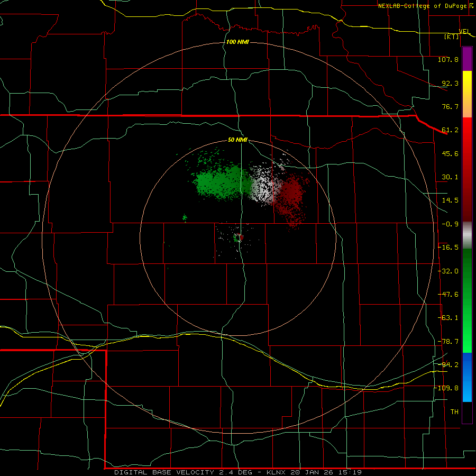Click the radar site echo at the ring center
This screenshot has height=476, width=476.
[239, 237]
